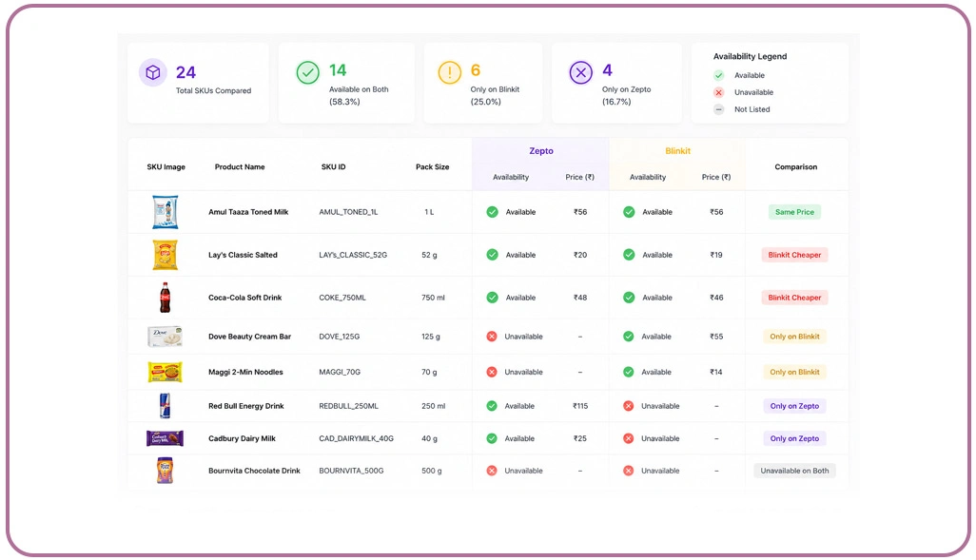Image resolution: width=976 pixels, height=560 pixels.
Task: Click the Zepto price ₹115
Action: pos(580,406)
